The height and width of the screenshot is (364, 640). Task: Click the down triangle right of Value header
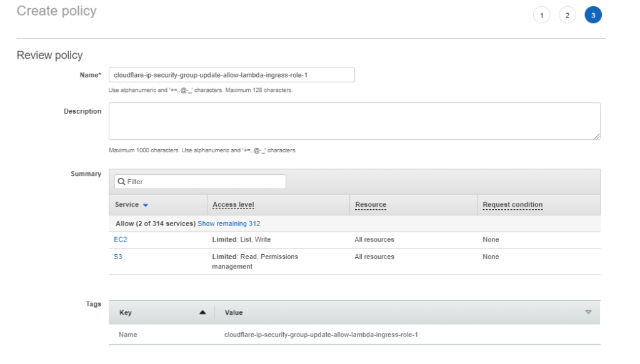tap(587, 312)
